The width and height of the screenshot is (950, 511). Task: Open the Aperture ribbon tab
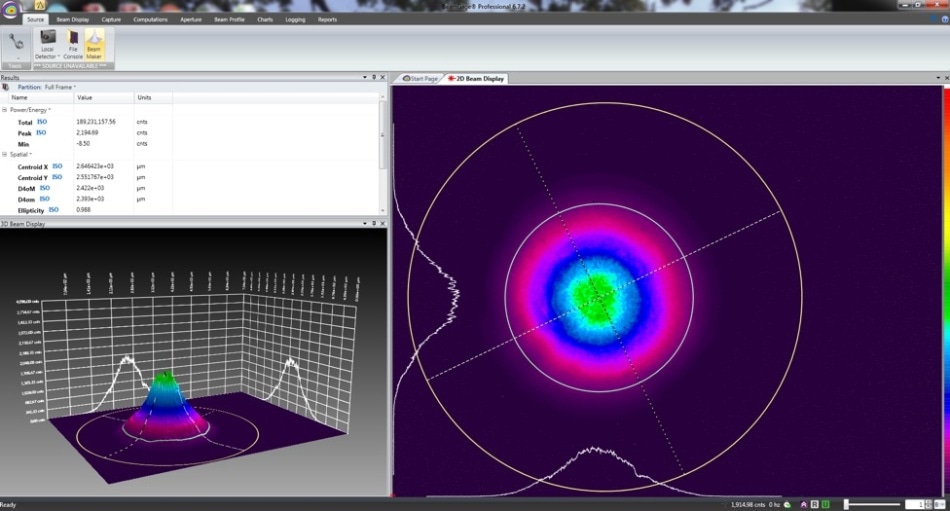point(191,19)
